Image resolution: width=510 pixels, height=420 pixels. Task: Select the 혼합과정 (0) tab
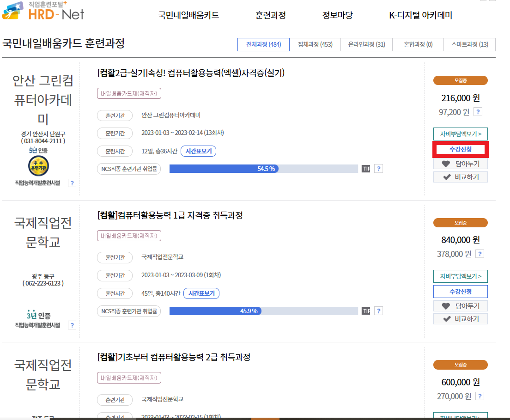point(418,44)
